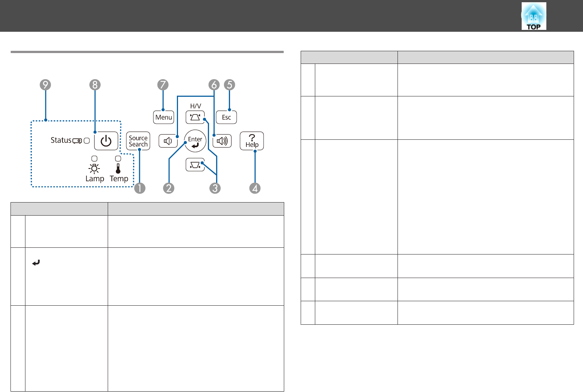Screen dimensions: 583x392
Task: Click the Help question mark button
Action: (x=252, y=141)
